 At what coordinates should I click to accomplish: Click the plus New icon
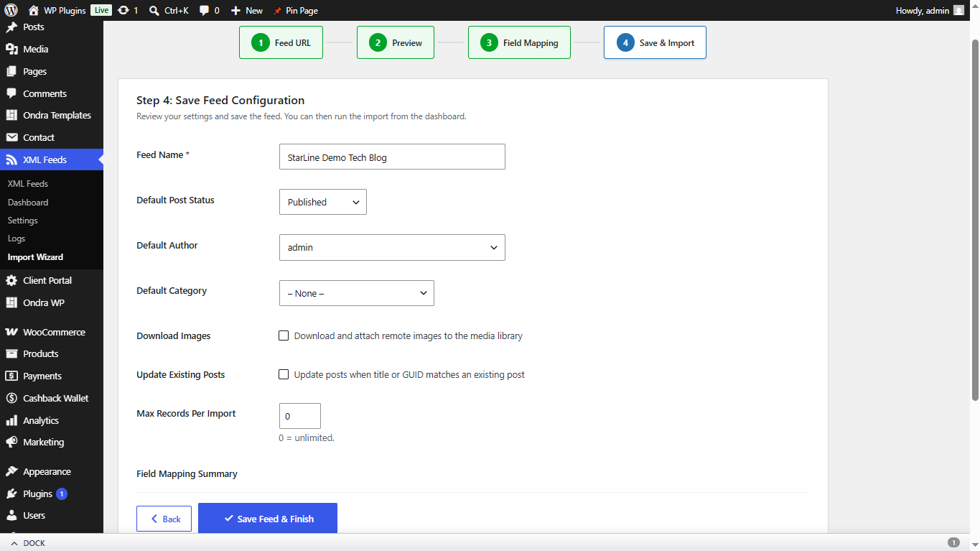coord(235,11)
